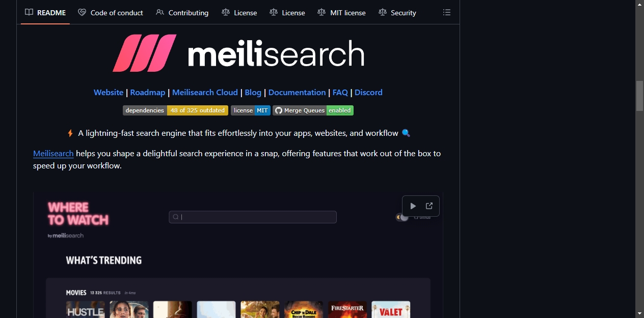Open the Contributing tab
Viewport: 644px width, 318px height.
pyautogui.click(x=182, y=13)
